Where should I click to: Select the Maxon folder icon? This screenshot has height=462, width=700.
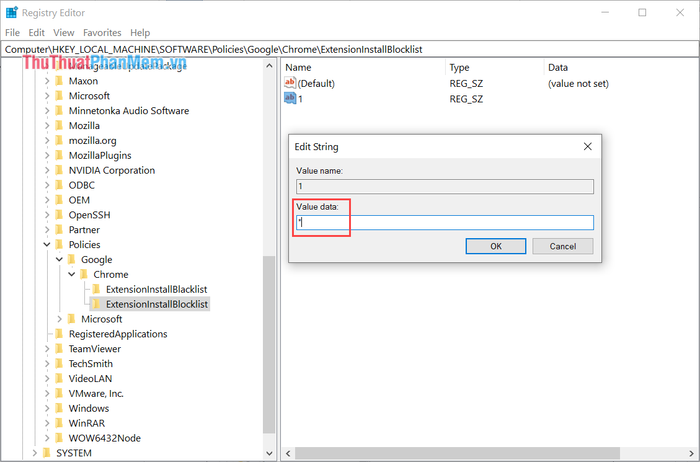[59, 81]
